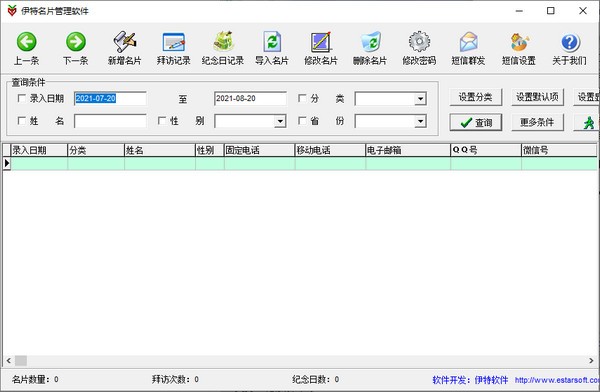Viewport: 600px width, 392px height.
Task: Sort by QQ号 column header
Action: (x=486, y=150)
